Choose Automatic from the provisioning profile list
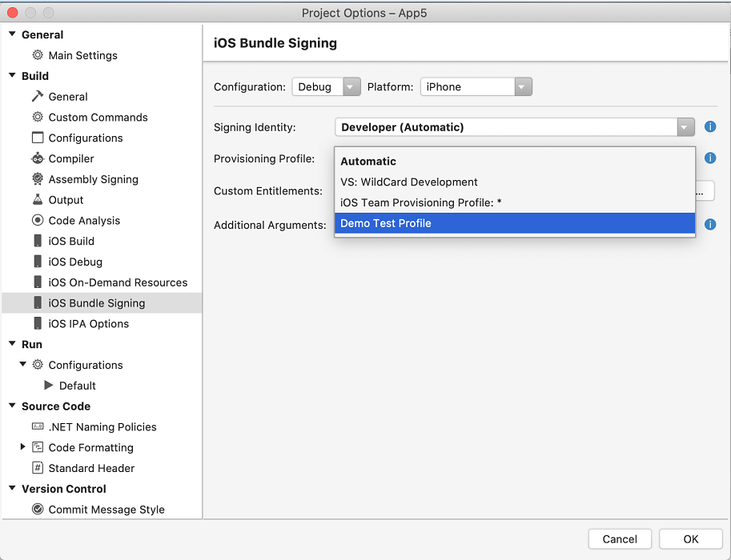This screenshot has height=560, width=731. pyautogui.click(x=368, y=161)
